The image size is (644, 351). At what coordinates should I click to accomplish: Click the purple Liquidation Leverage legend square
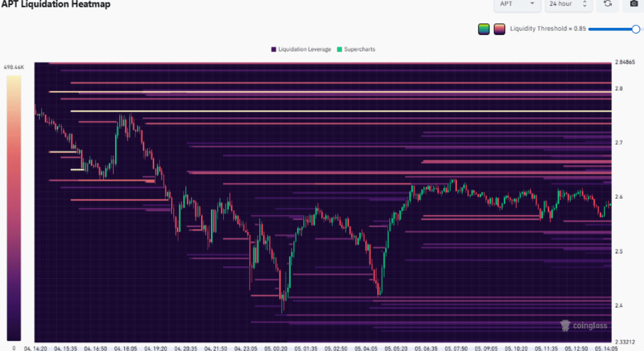click(274, 49)
